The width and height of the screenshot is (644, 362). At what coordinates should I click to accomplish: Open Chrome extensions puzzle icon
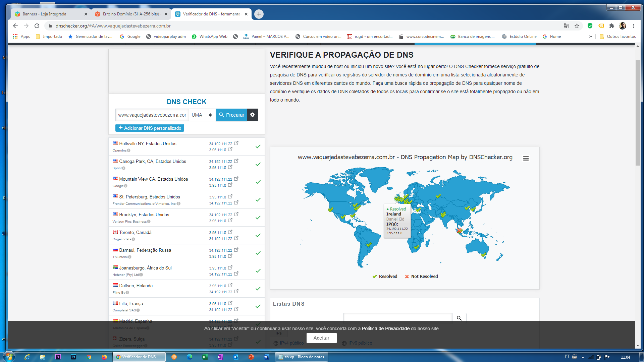(611, 26)
